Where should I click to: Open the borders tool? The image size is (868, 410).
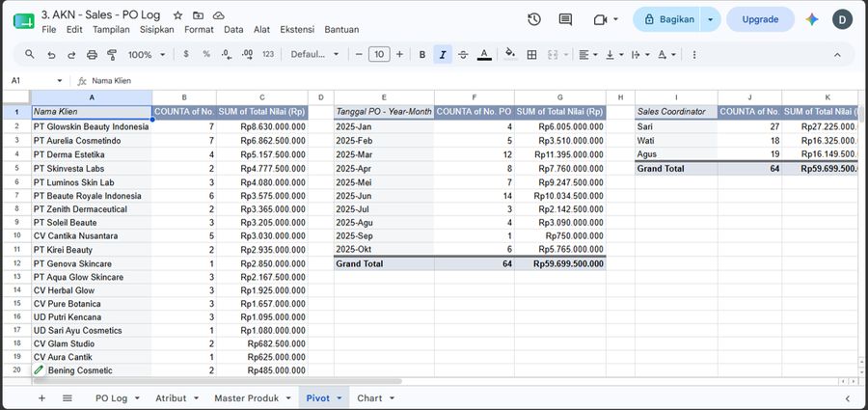click(x=532, y=54)
